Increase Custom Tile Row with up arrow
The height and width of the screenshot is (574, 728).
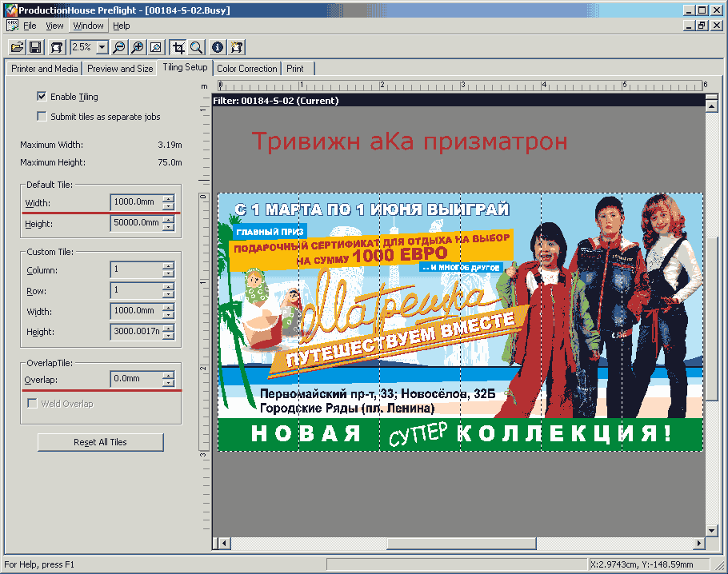pyautogui.click(x=169, y=287)
